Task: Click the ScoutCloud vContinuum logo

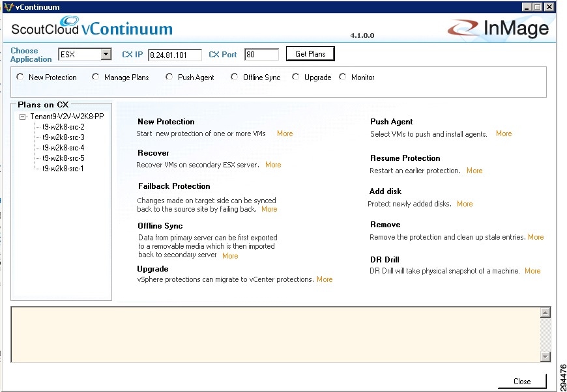Action: pos(92,27)
